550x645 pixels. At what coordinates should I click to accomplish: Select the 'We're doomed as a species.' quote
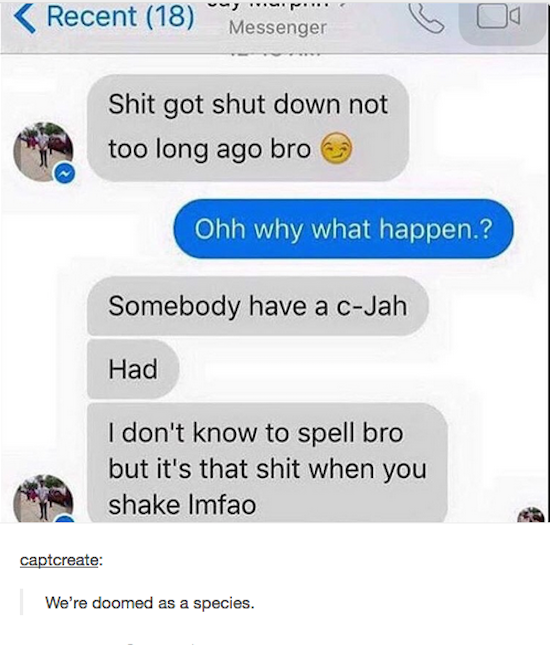tap(150, 603)
